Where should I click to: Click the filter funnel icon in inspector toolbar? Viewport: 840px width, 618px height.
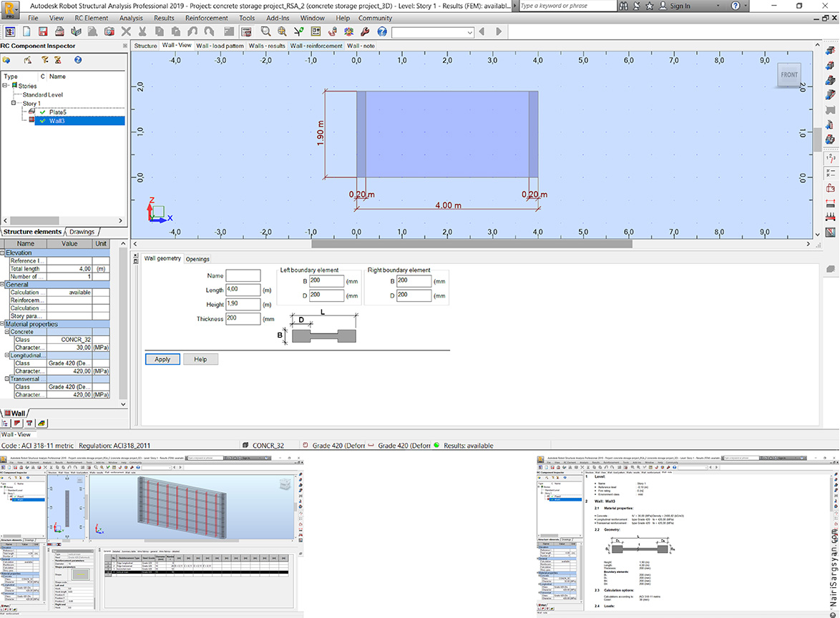point(44,60)
